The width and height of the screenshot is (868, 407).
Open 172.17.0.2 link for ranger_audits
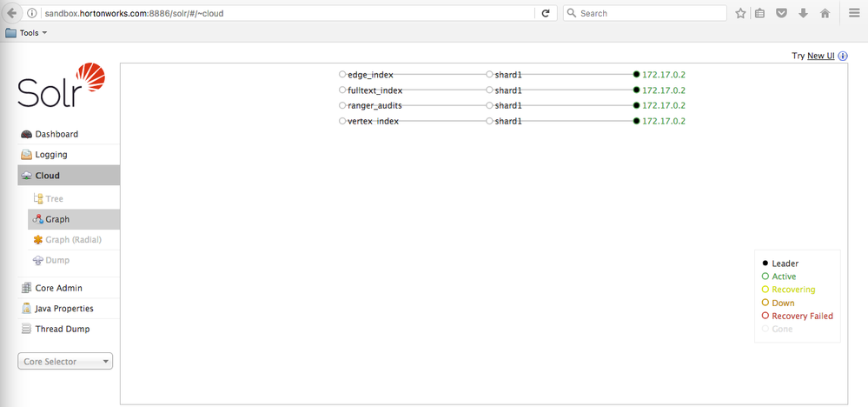(x=664, y=105)
